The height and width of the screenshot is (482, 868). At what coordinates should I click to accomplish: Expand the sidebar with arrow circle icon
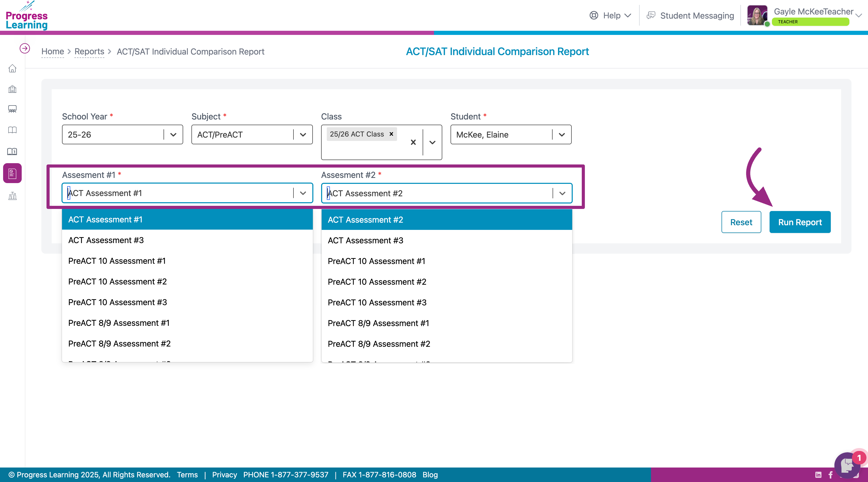(x=25, y=49)
